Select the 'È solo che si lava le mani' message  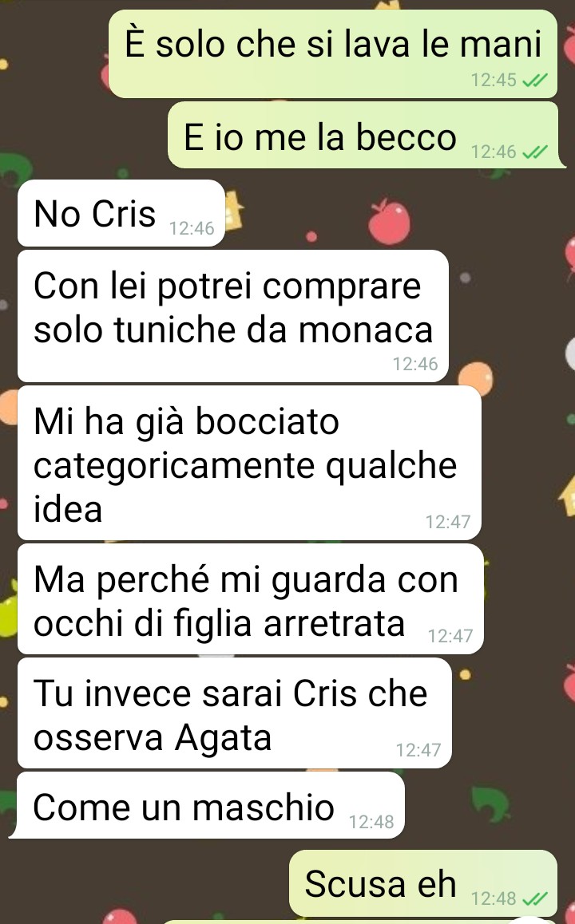point(333,53)
